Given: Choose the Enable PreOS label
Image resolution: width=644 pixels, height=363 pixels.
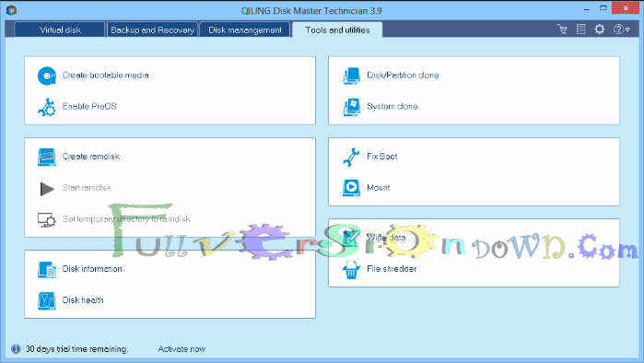Looking at the screenshot, I should tap(89, 106).
